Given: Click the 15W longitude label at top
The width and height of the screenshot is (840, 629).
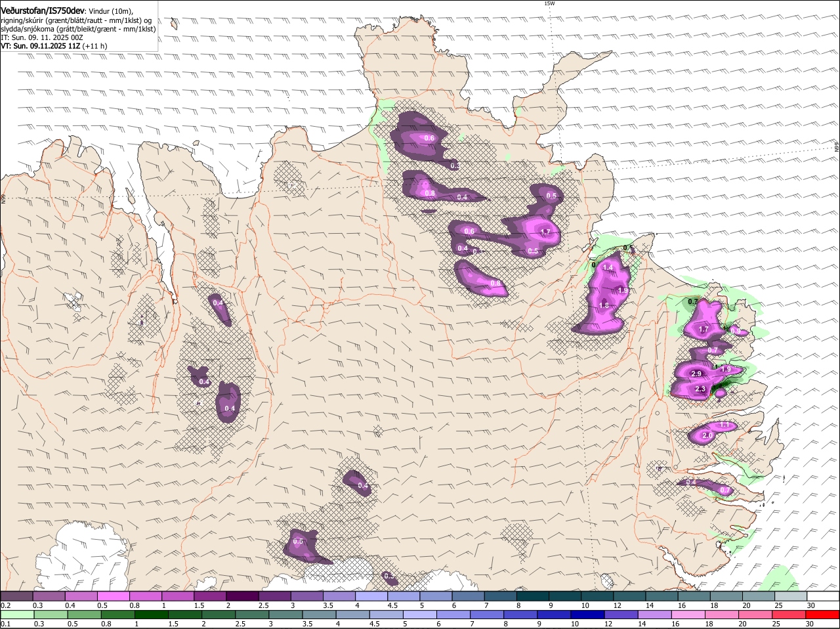Looking at the screenshot, I should tap(549, 3).
